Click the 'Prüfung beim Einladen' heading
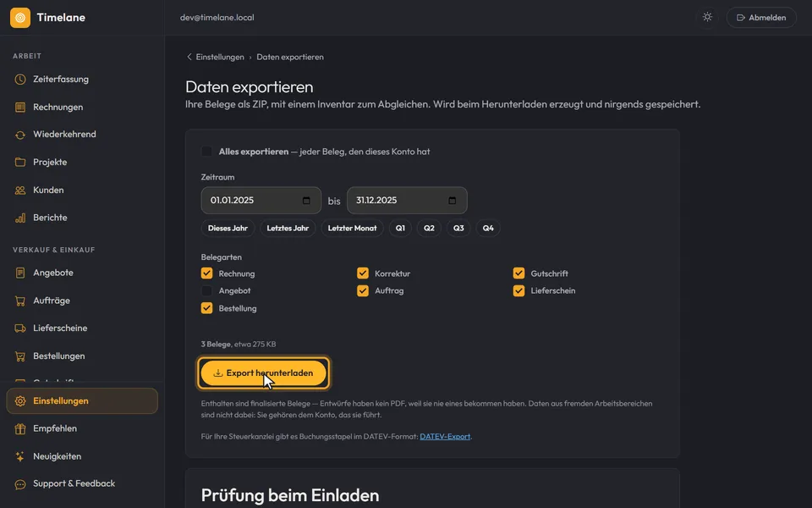The width and height of the screenshot is (812, 508). (x=290, y=495)
